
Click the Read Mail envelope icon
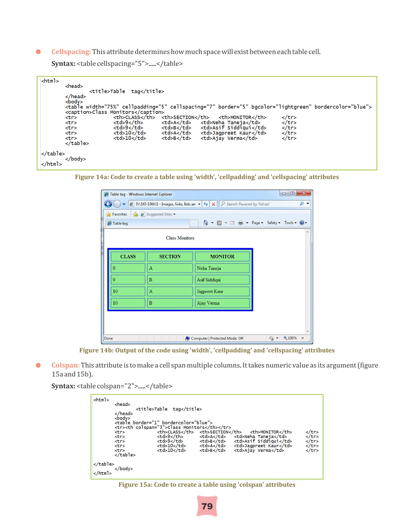pos(232,223)
